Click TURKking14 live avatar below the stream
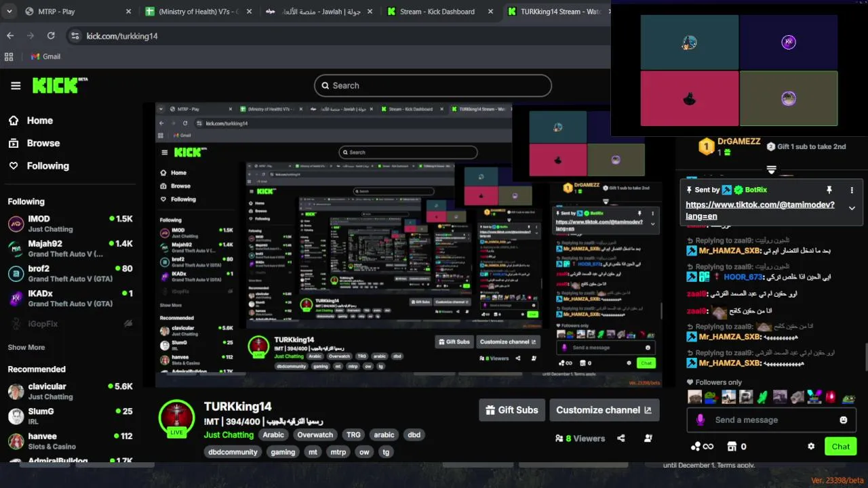 (x=177, y=418)
